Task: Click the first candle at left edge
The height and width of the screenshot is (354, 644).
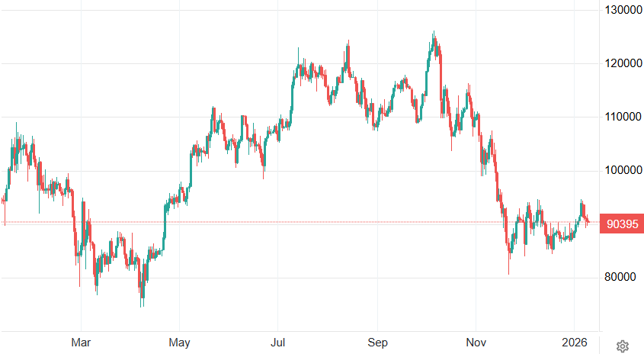Action: pos(4,201)
